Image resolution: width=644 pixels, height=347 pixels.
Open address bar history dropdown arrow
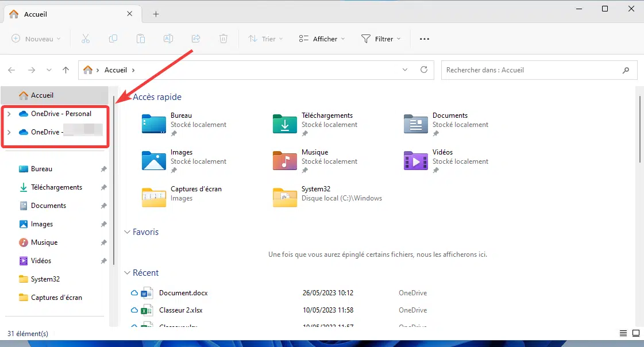(x=405, y=70)
